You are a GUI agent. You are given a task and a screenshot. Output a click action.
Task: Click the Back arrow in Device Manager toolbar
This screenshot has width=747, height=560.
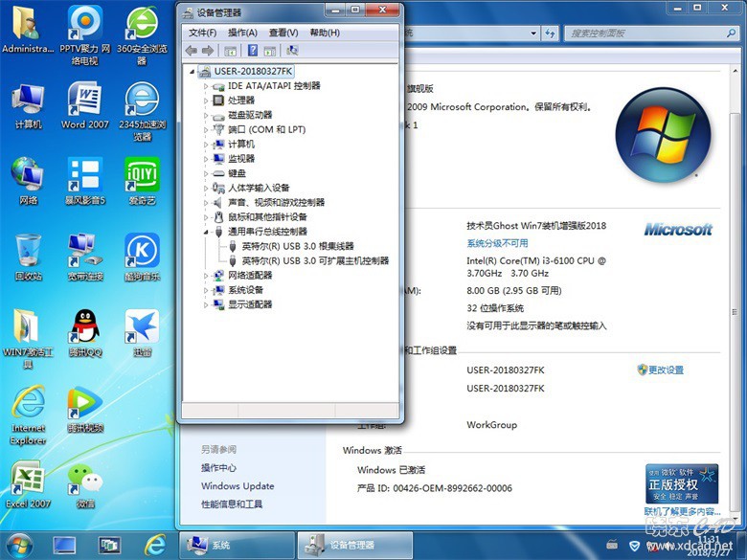click(x=192, y=51)
